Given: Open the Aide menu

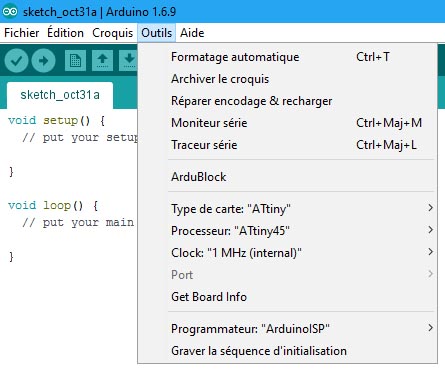Looking at the screenshot, I should [192, 33].
